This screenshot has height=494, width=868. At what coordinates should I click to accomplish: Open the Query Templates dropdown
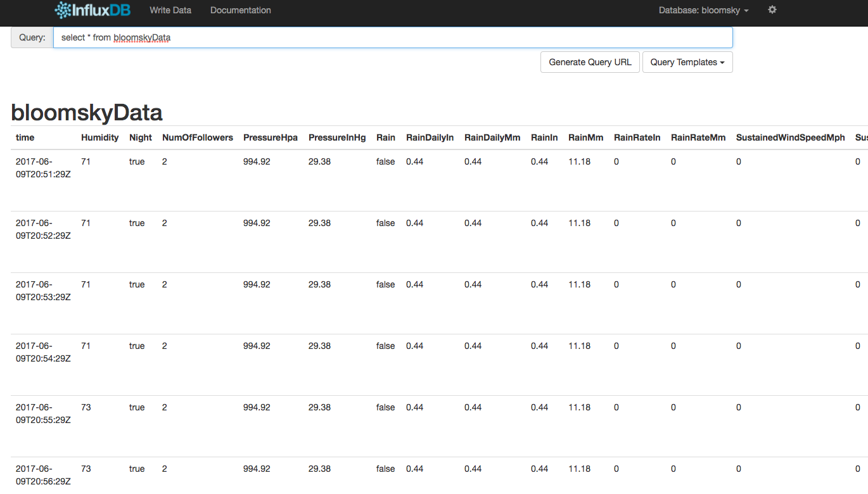[x=687, y=62]
